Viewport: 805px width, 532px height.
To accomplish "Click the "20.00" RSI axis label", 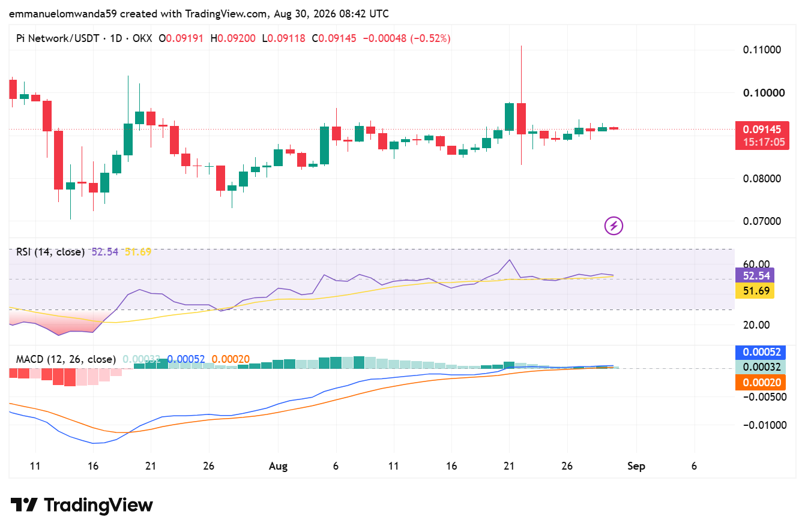I will [x=756, y=325].
